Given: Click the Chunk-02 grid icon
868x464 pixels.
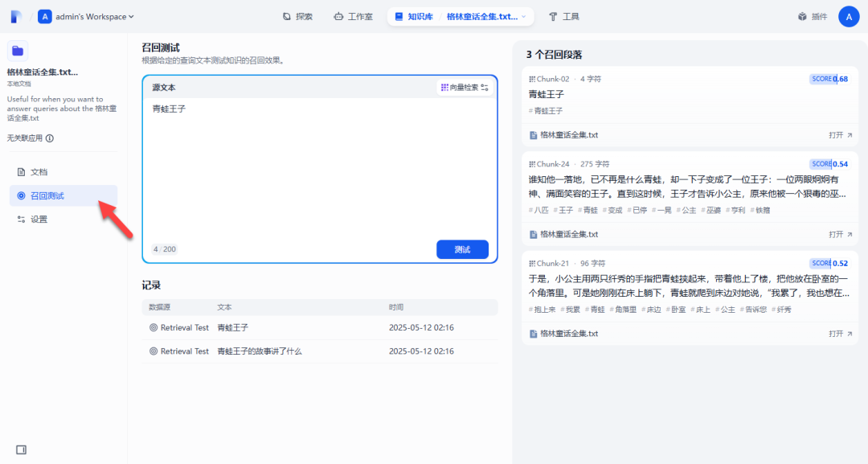Looking at the screenshot, I should click(532, 79).
